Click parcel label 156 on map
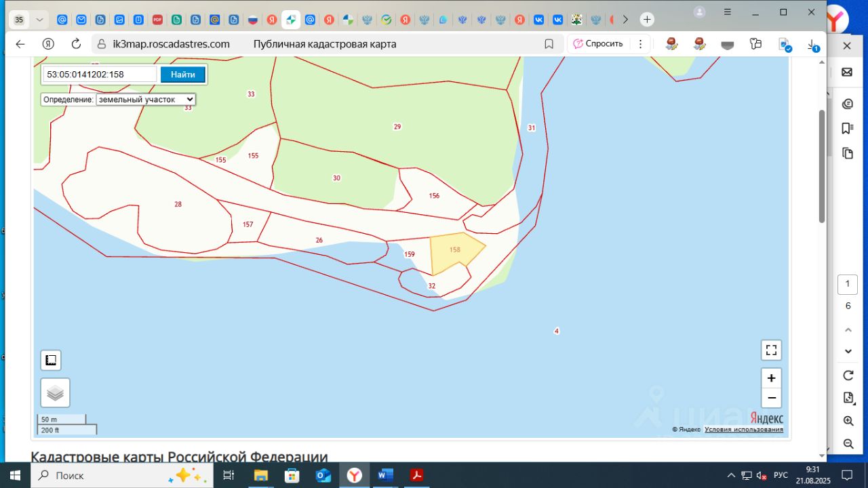The width and height of the screenshot is (868, 488). pos(434,196)
